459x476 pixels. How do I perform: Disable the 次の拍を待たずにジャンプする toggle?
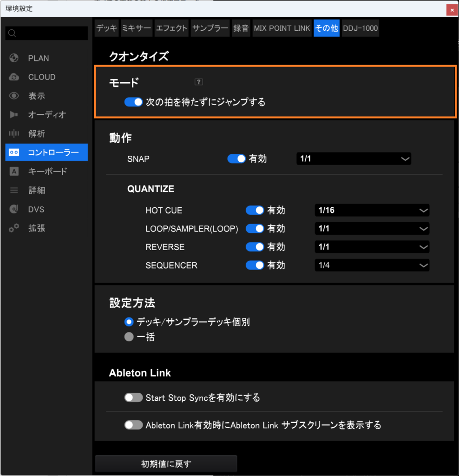coord(133,102)
